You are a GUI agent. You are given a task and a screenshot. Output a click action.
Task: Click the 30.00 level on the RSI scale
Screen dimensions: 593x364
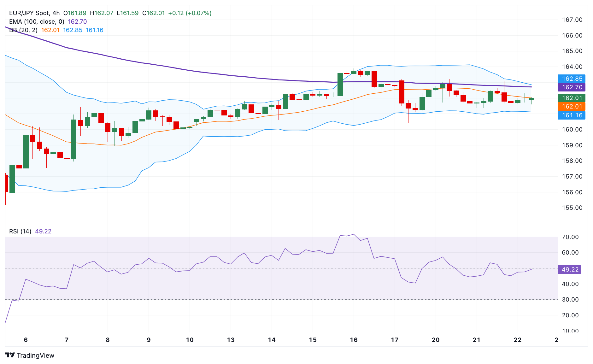(570, 299)
